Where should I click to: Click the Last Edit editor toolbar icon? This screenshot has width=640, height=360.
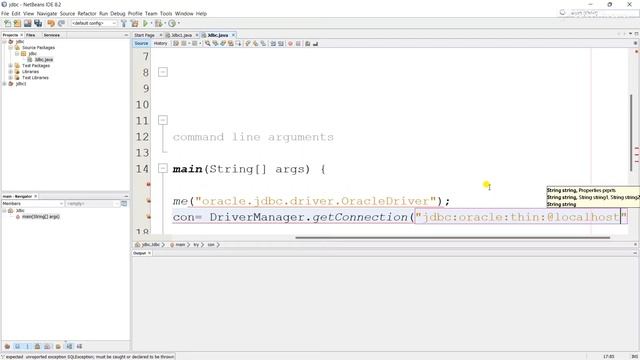(175, 43)
